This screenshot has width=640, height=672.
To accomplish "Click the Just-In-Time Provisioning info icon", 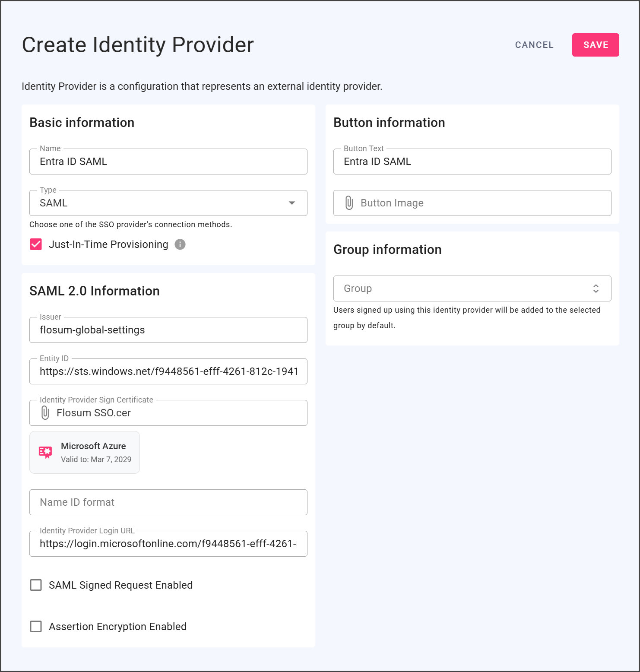I will pyautogui.click(x=180, y=244).
